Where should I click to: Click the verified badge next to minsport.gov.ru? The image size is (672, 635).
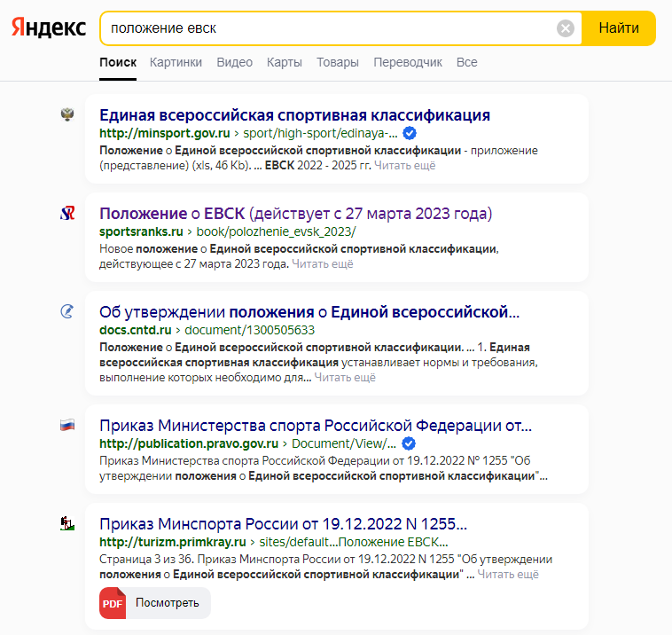pos(410,133)
